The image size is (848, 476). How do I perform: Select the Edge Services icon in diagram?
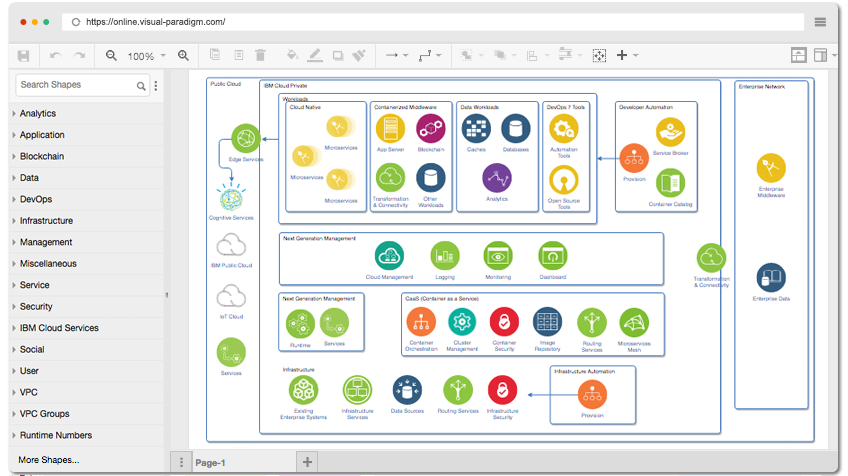(x=246, y=138)
